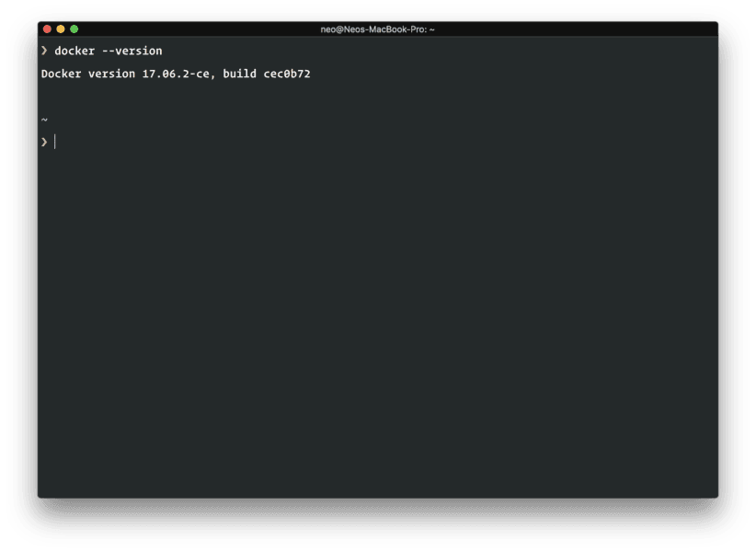Click directly on the word docker in the command
756x552 pixels.
[x=77, y=51]
